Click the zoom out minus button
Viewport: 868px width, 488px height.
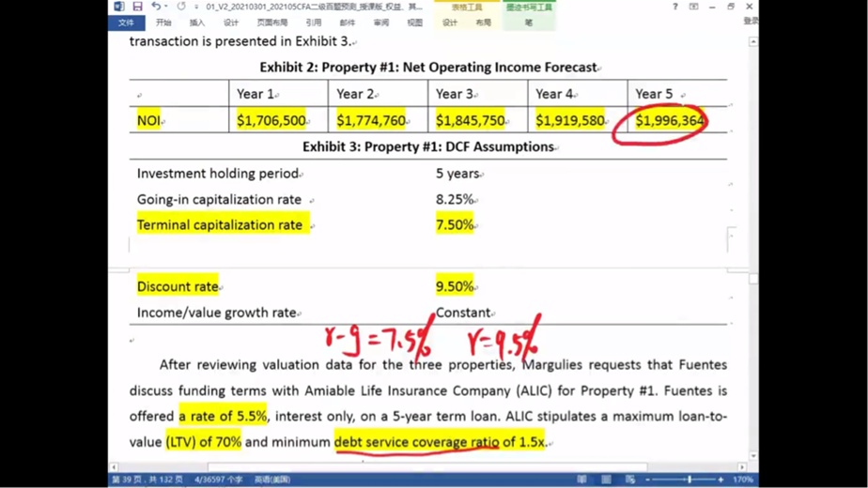tap(647, 480)
